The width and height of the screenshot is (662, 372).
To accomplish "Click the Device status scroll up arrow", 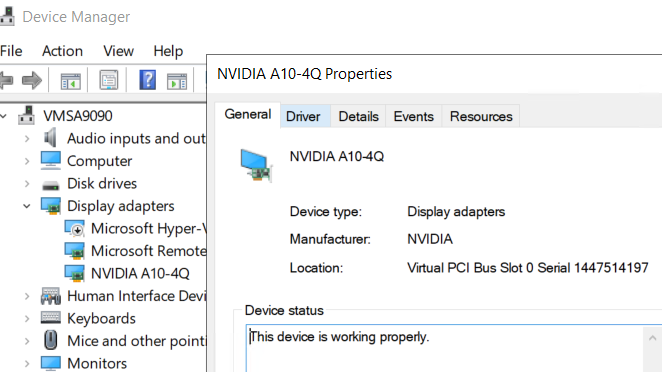I will (652, 338).
